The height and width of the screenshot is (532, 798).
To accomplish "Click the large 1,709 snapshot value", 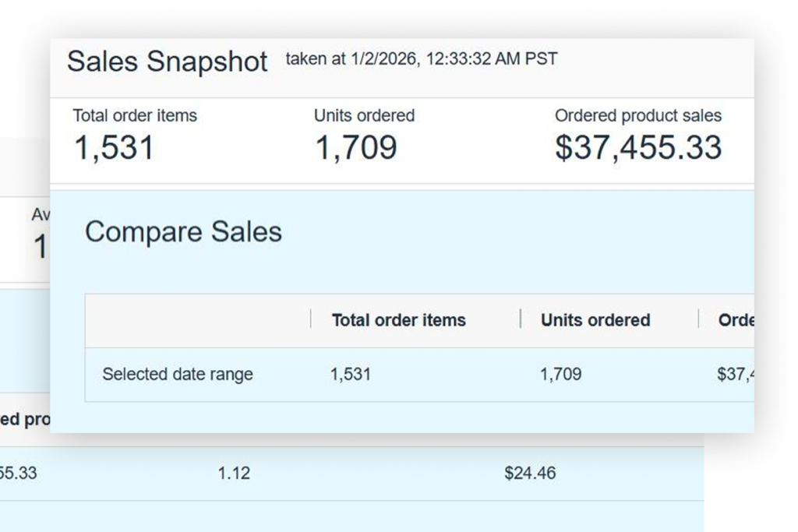I will pyautogui.click(x=355, y=147).
